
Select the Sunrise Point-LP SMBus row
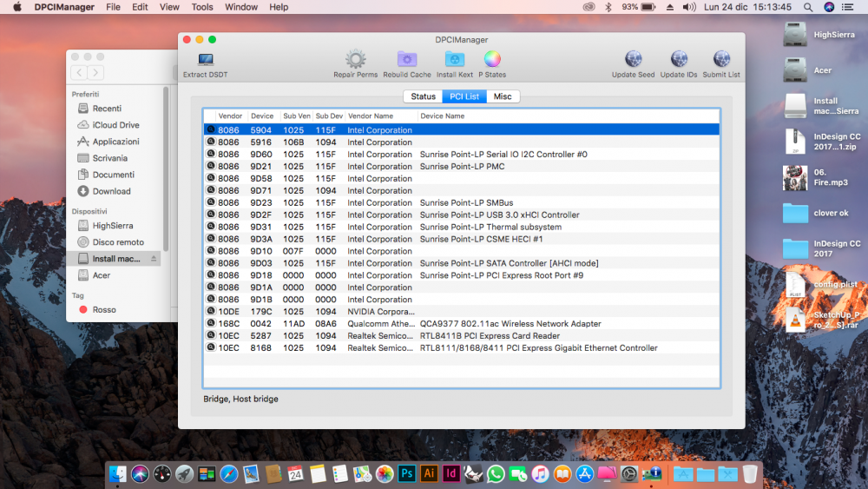click(462, 202)
